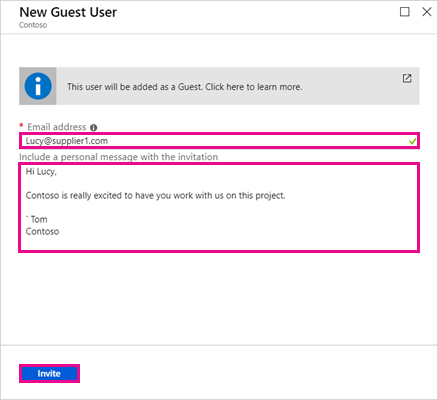Click 'Contoso is really excited' message line

(155, 195)
